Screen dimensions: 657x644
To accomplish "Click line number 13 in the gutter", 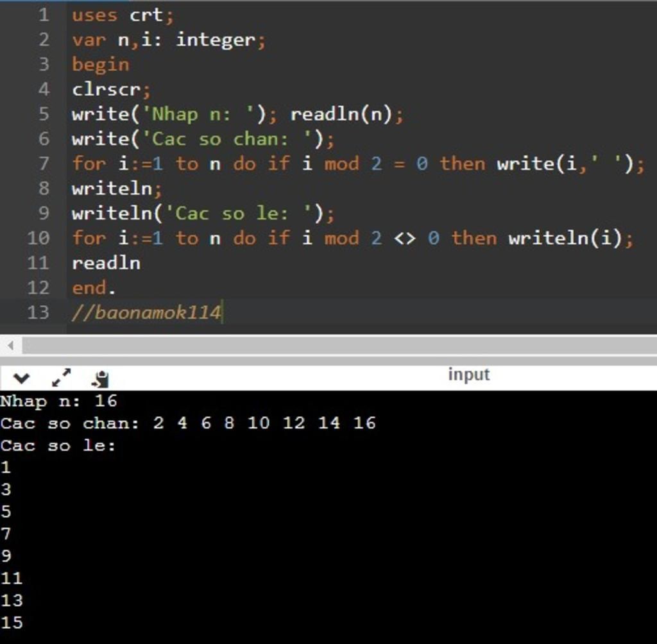I will coord(38,312).
